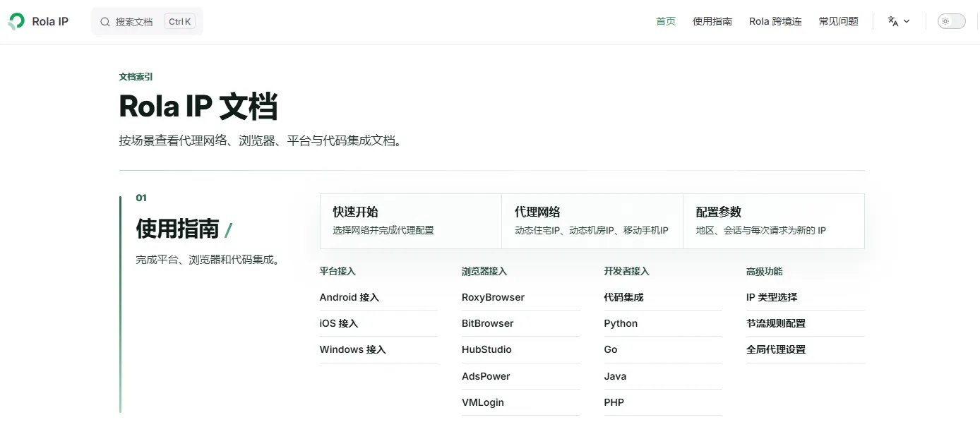Screen dimensions: 980x439
Task: Open 常见问题 in the navbar
Action: click(839, 21)
